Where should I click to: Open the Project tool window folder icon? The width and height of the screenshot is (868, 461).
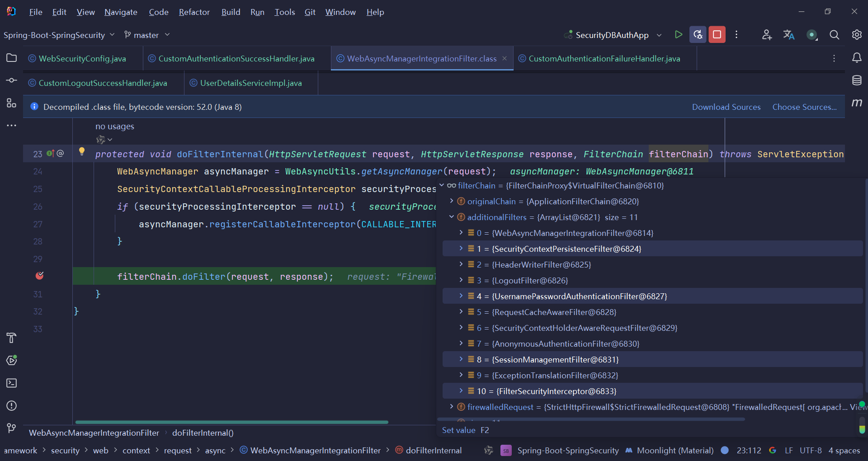coord(11,58)
